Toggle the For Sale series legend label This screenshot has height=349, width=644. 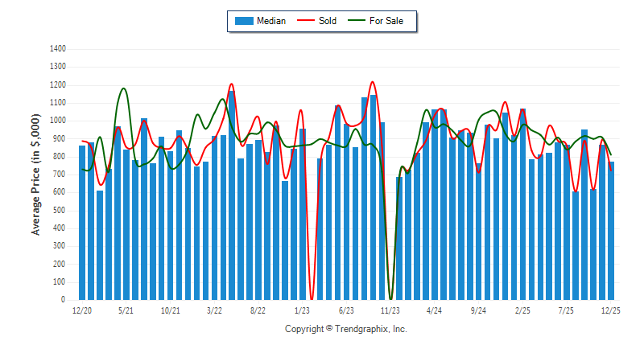pyautogui.click(x=386, y=21)
